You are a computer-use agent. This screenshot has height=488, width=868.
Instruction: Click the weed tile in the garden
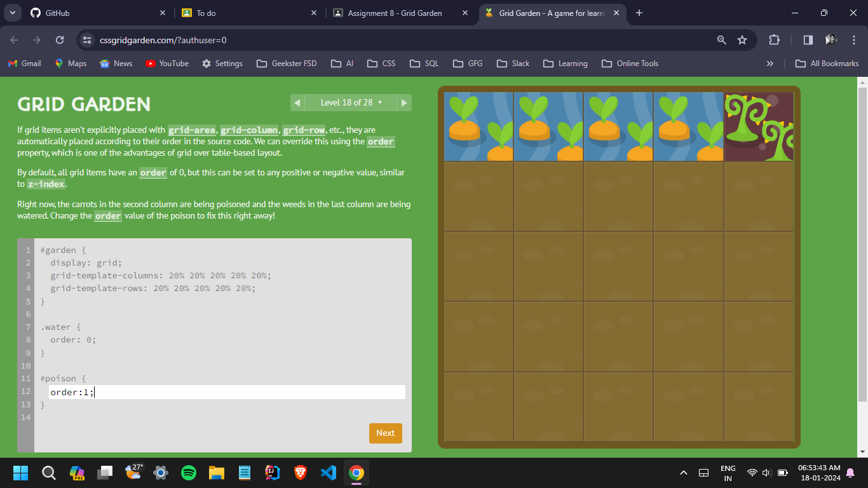pos(759,127)
